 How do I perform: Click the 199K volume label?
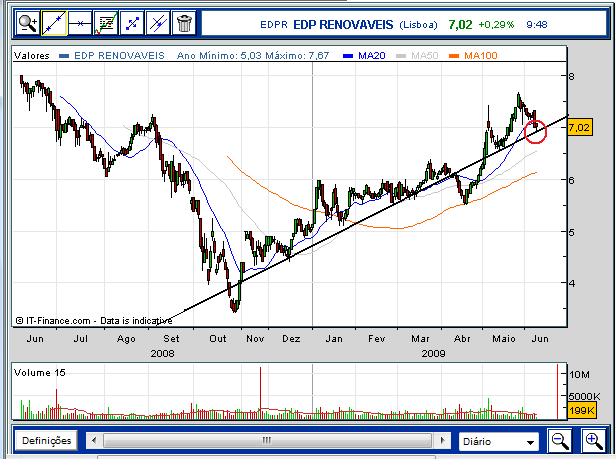pos(581,411)
